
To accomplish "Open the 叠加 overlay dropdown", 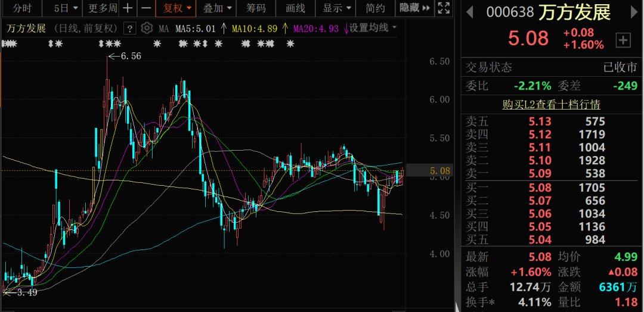I will pyautogui.click(x=216, y=8).
